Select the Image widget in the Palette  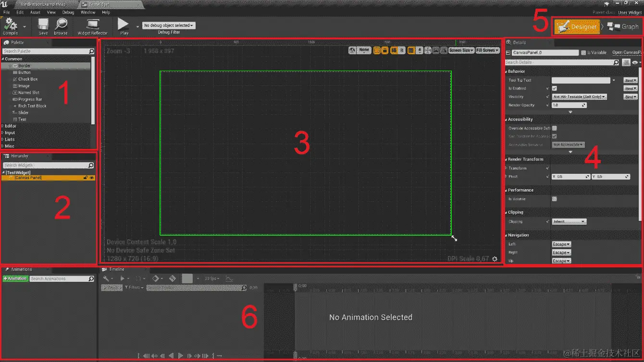(x=24, y=86)
